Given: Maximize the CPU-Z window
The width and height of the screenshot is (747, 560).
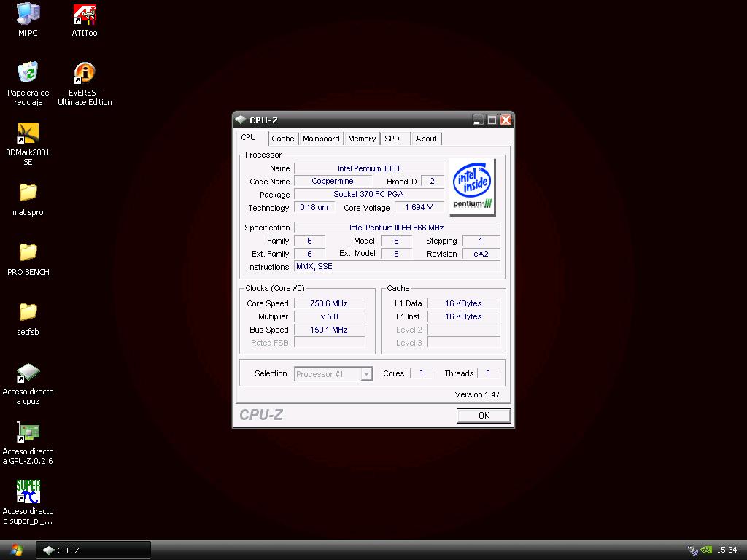Looking at the screenshot, I should pyautogui.click(x=492, y=120).
